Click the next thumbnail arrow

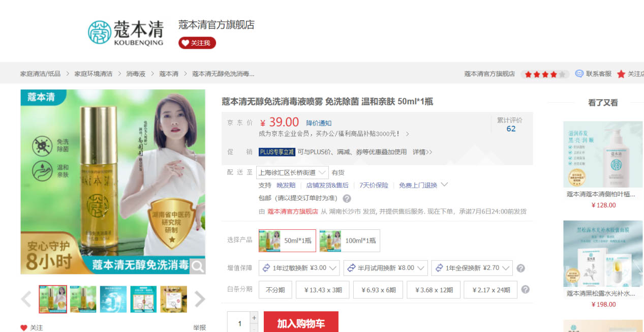pyautogui.click(x=200, y=299)
